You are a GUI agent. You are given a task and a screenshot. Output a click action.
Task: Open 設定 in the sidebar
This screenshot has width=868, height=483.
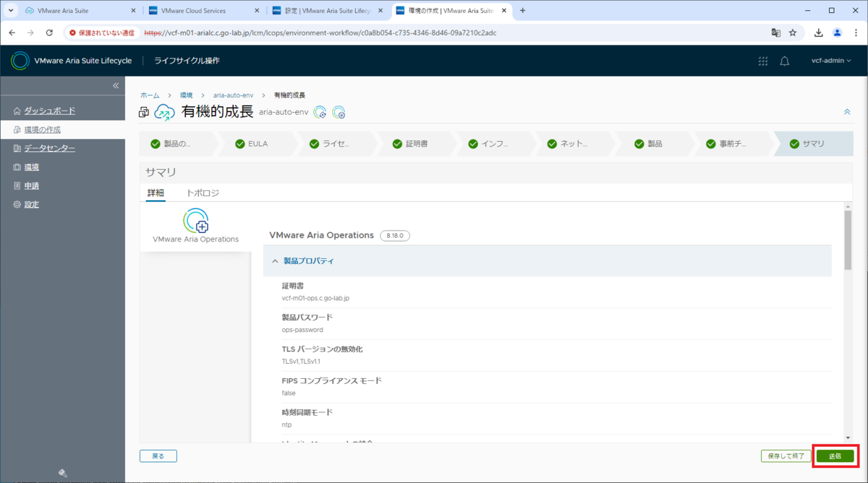pyautogui.click(x=32, y=205)
